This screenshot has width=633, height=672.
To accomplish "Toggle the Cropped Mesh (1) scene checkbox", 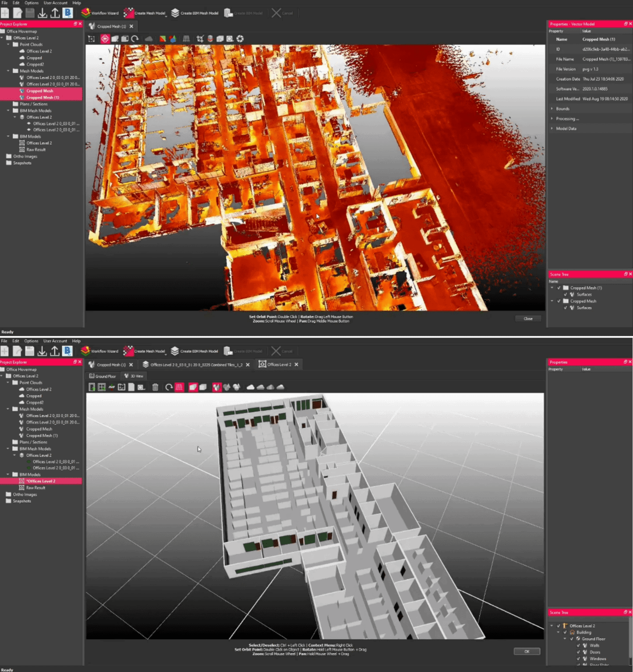I will 559,288.
